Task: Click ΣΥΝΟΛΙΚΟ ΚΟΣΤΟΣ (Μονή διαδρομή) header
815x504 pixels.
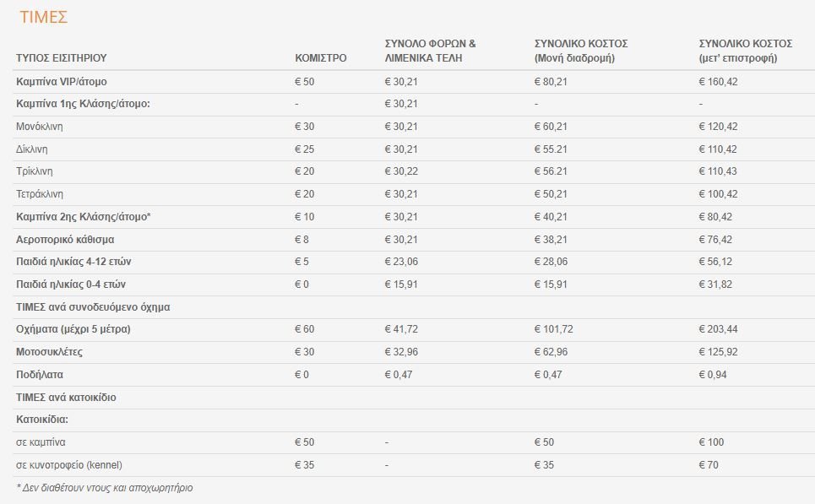Action: [581, 51]
